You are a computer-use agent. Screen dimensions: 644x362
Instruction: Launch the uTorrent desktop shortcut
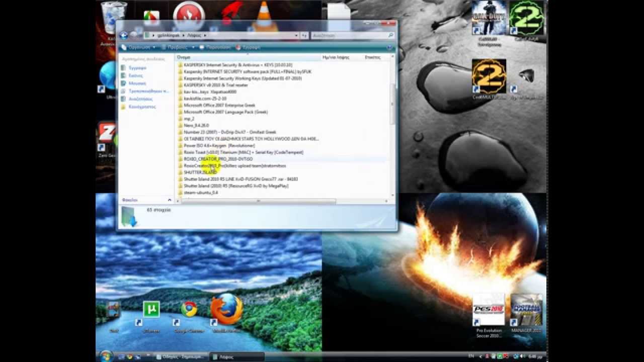coord(150,310)
